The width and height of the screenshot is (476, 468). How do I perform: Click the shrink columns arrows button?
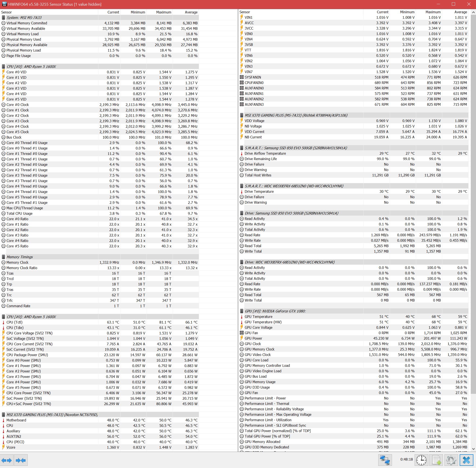21,460
